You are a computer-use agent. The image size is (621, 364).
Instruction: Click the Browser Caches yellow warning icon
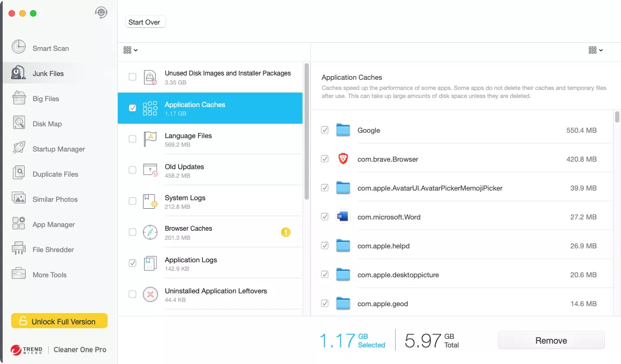click(285, 232)
